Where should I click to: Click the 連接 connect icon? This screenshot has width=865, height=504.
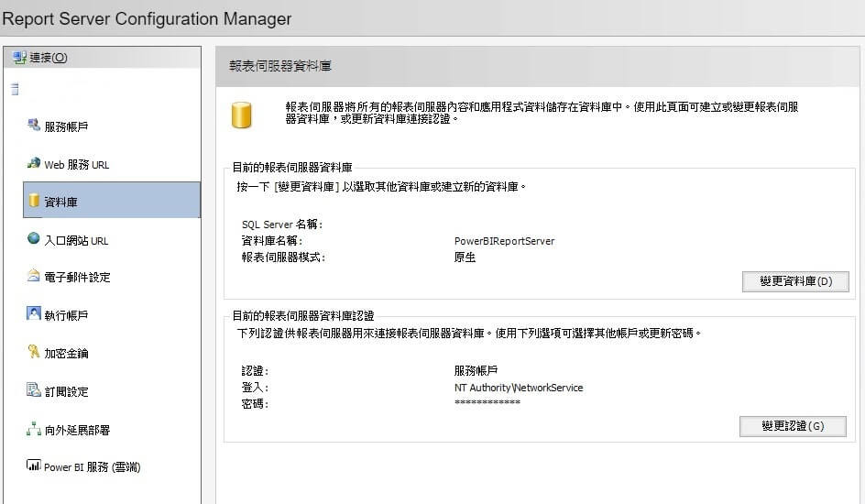[x=19, y=58]
